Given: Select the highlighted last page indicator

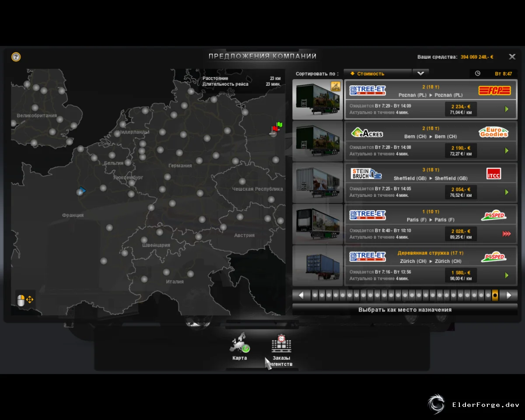Looking at the screenshot, I should point(495,295).
